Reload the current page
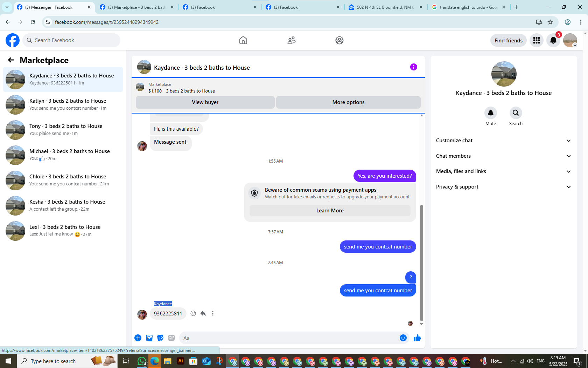The image size is (588, 368). (x=33, y=22)
